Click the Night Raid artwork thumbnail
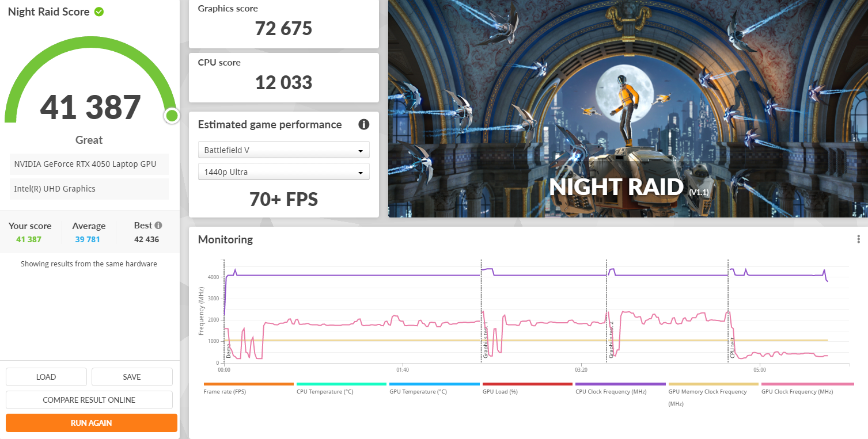The height and width of the screenshot is (439, 868). pyautogui.click(x=628, y=109)
